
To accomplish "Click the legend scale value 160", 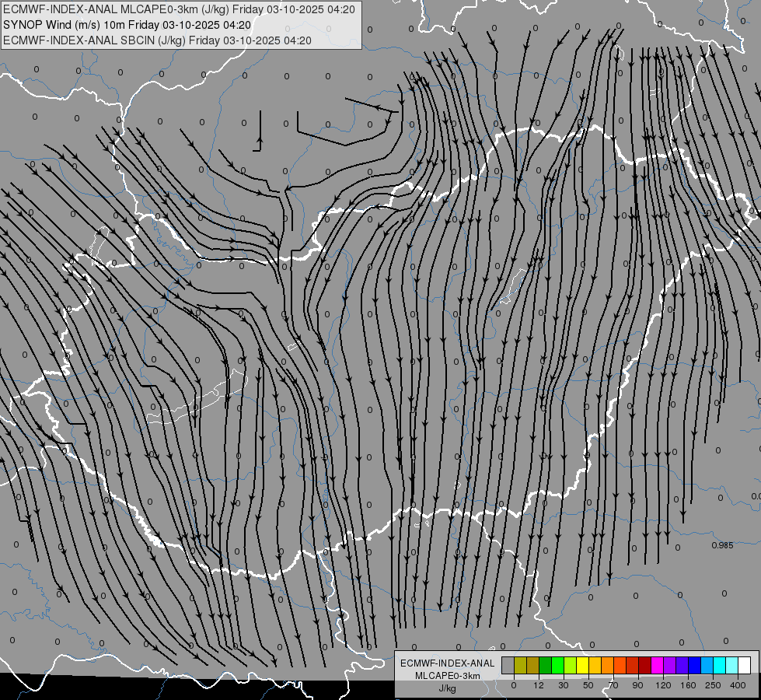I will coord(688,685).
